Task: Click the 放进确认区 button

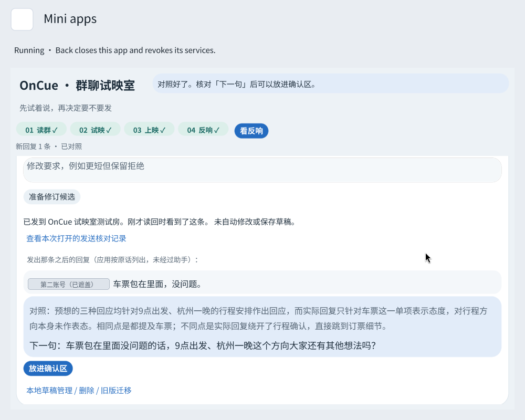Action: (x=48, y=369)
